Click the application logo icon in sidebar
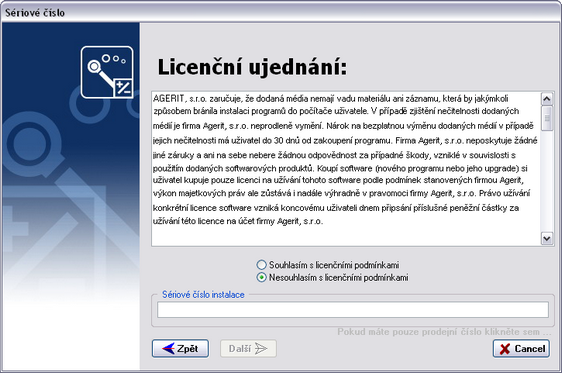 [107, 72]
